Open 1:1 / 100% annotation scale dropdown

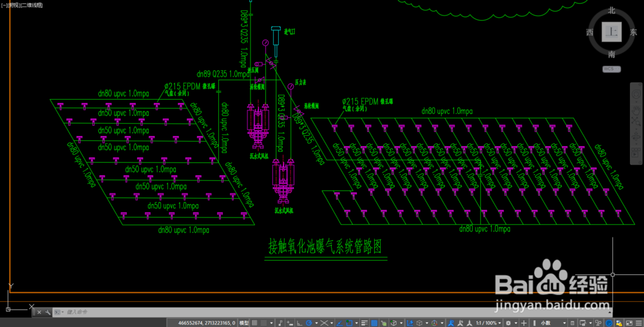pos(489,323)
